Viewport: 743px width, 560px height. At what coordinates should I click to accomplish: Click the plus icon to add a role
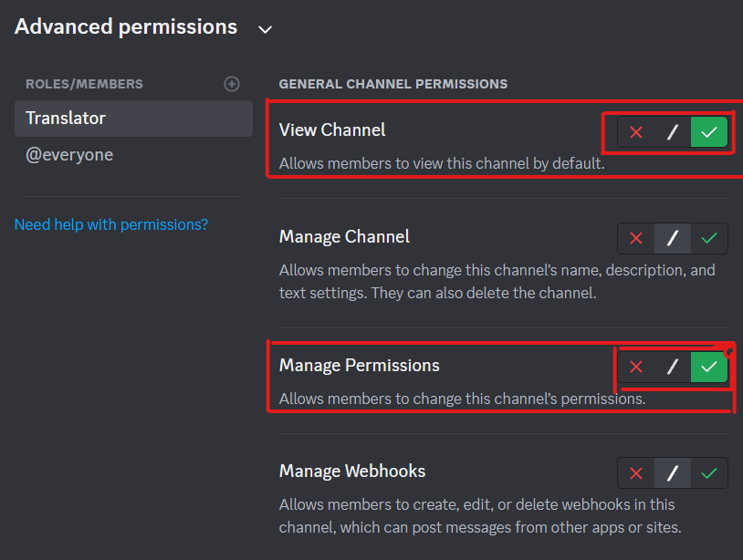point(232,83)
